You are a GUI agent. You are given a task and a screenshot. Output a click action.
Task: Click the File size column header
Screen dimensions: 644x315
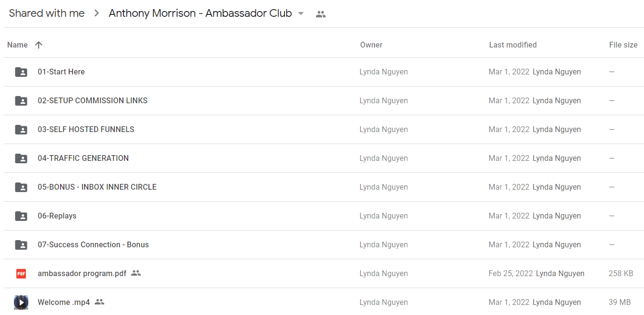click(x=623, y=45)
